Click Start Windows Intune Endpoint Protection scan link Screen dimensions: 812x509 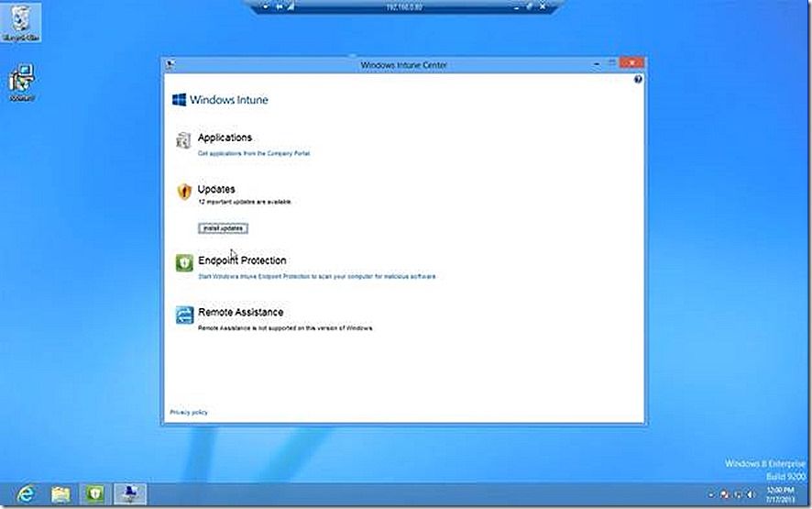[x=317, y=276]
